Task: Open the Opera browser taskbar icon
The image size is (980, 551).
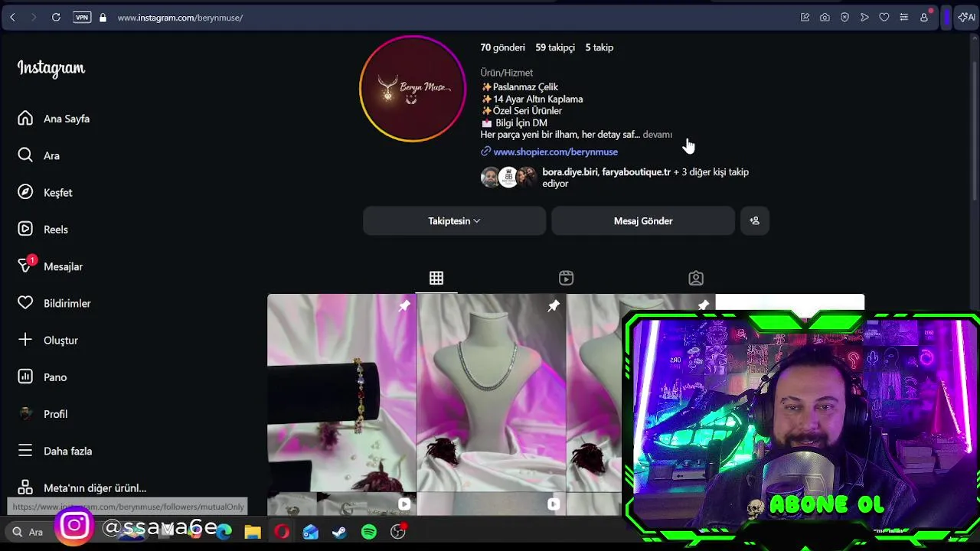Action: (x=282, y=532)
